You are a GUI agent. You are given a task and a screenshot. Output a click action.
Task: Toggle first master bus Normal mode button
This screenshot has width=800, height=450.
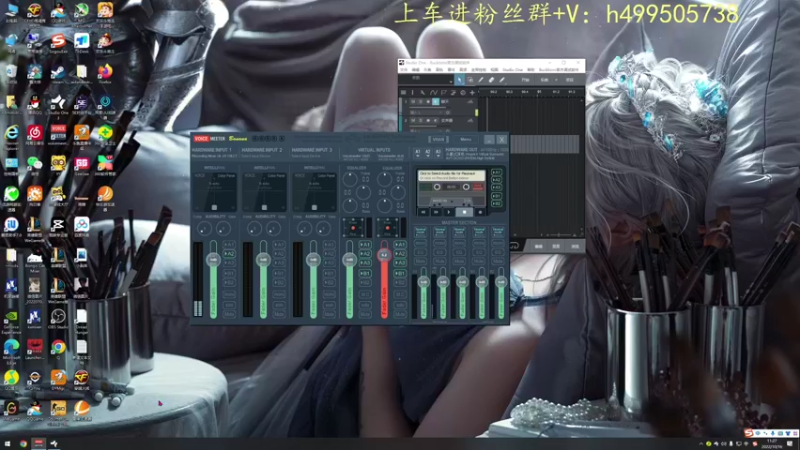click(420, 231)
